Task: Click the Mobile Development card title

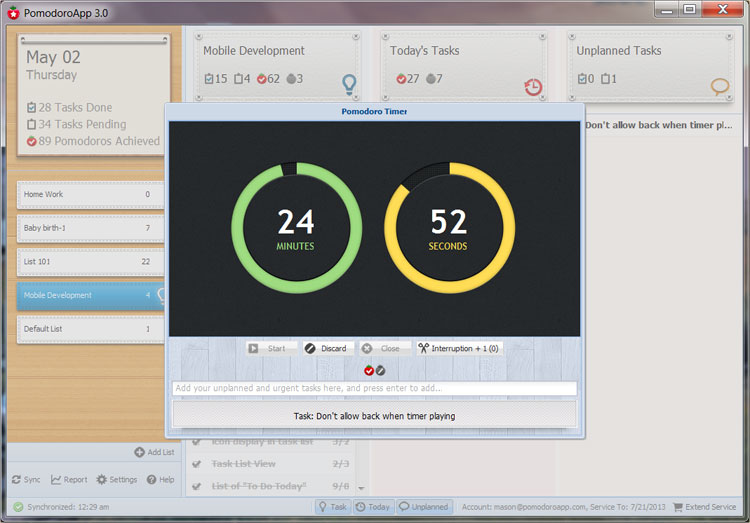Action: (x=254, y=51)
